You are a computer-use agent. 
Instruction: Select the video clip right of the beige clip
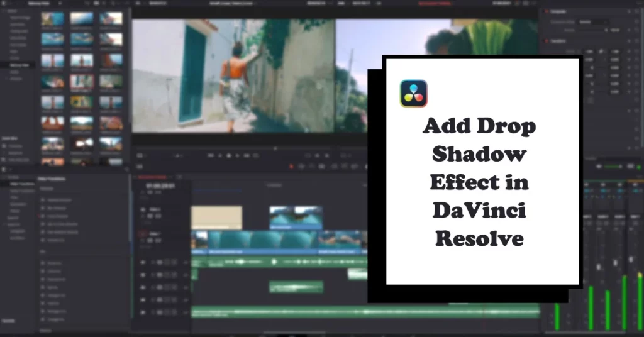point(296,218)
